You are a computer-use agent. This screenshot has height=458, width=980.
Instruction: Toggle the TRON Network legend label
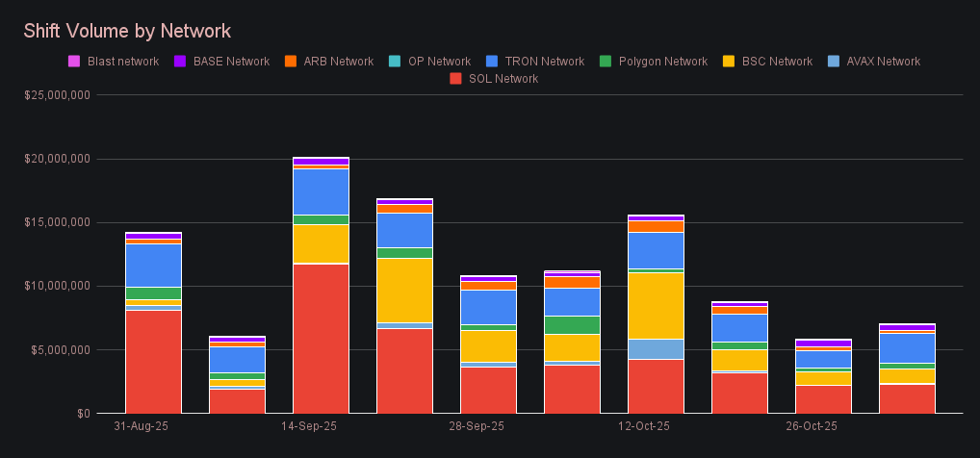coord(543,62)
